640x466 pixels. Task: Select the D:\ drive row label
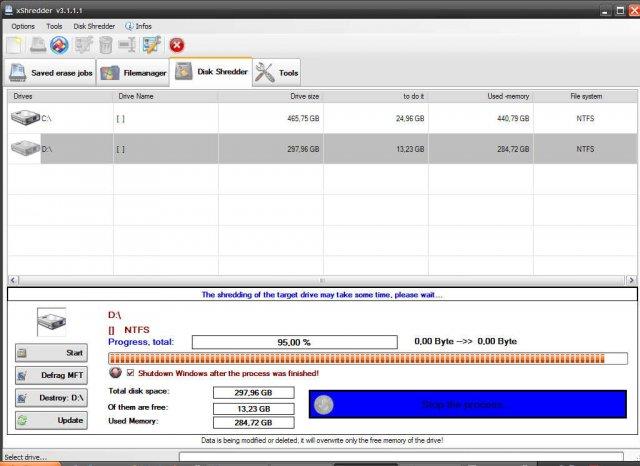pos(47,149)
